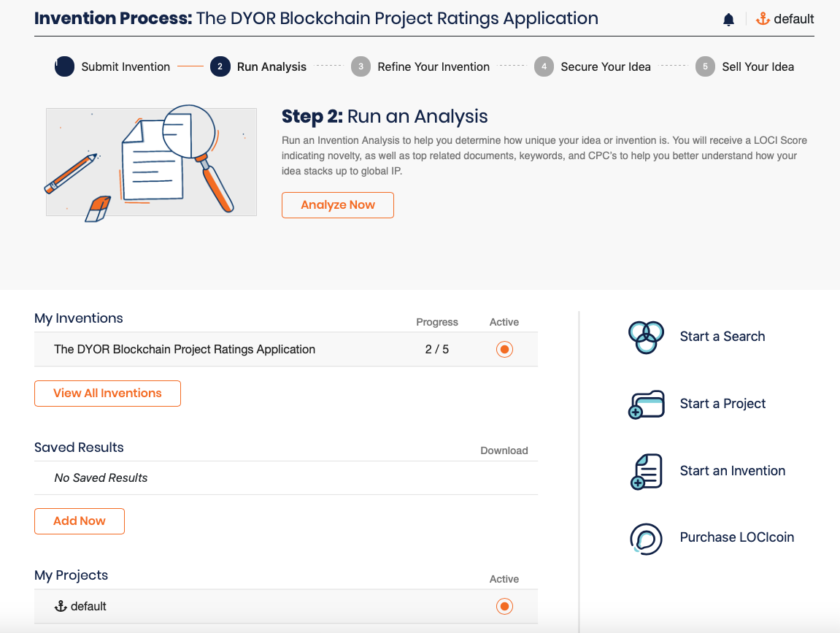This screenshot has width=840, height=633.
Task: Click the anchor icon in My Projects row
Action: (61, 606)
